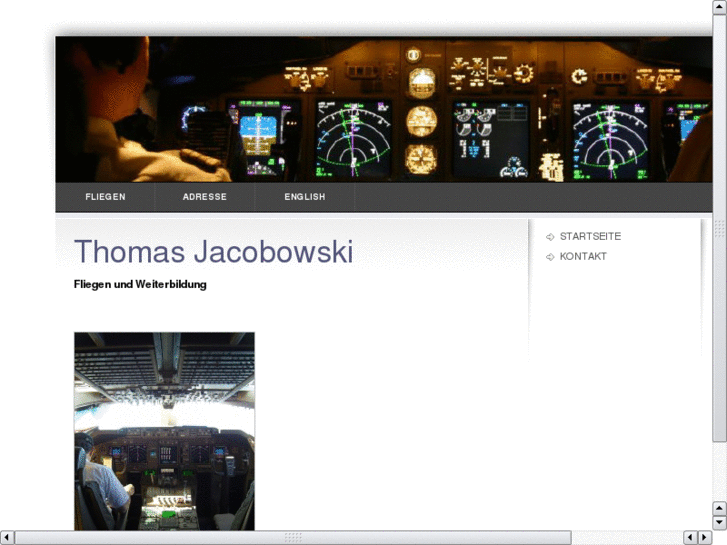Open the FLIEGEN navigation menu item
The width and height of the screenshot is (727, 545).
pos(105,197)
